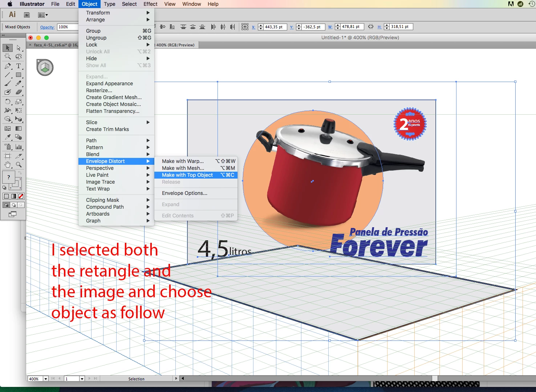Image resolution: width=536 pixels, height=392 pixels.
Task: Set paint mode to Color
Action: point(6,196)
